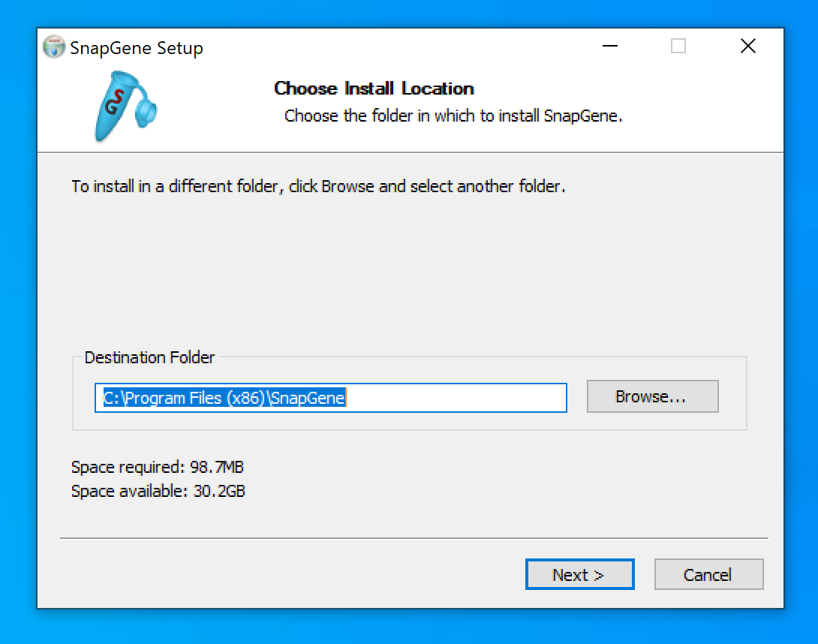Open the Browse folder picker
This screenshot has height=644, width=818.
[651, 396]
